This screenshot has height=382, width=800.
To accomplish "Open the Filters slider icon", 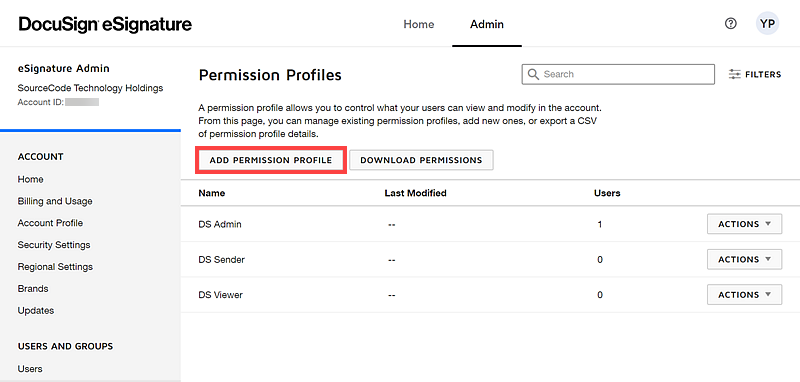I will (734, 74).
